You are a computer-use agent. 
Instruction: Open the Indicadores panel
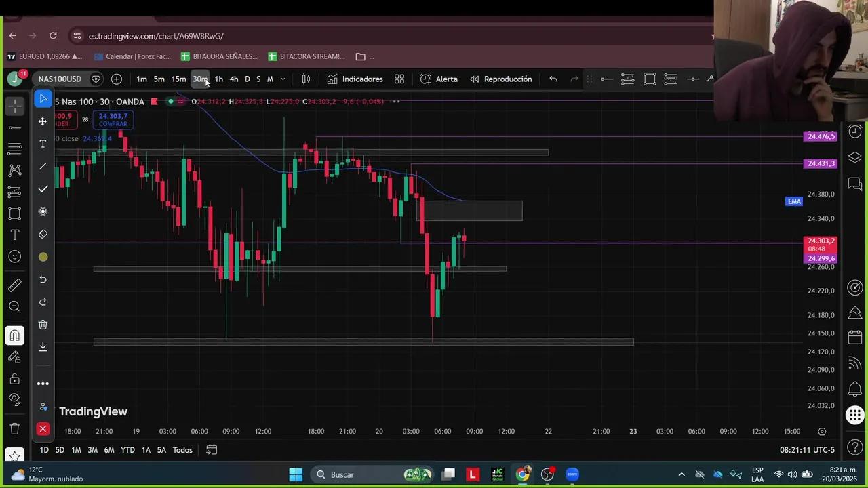[x=355, y=79]
